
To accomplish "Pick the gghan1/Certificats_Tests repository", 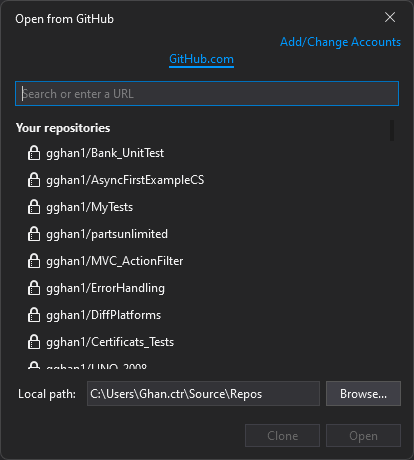I will 110,342.
